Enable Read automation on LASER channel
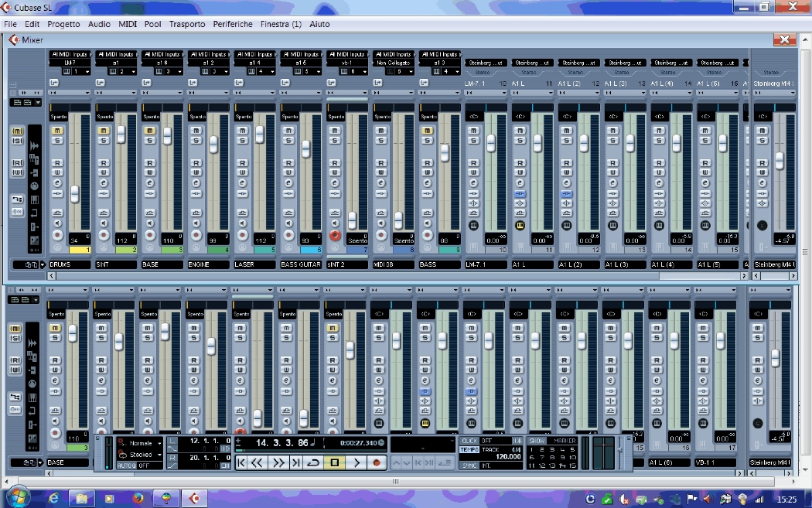The image size is (812, 508). pyautogui.click(x=242, y=162)
